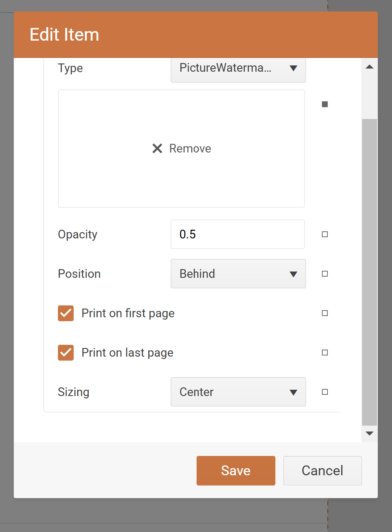Click the filled square marker beside image box
Viewport: 392px width, 532px height.
pyautogui.click(x=325, y=104)
